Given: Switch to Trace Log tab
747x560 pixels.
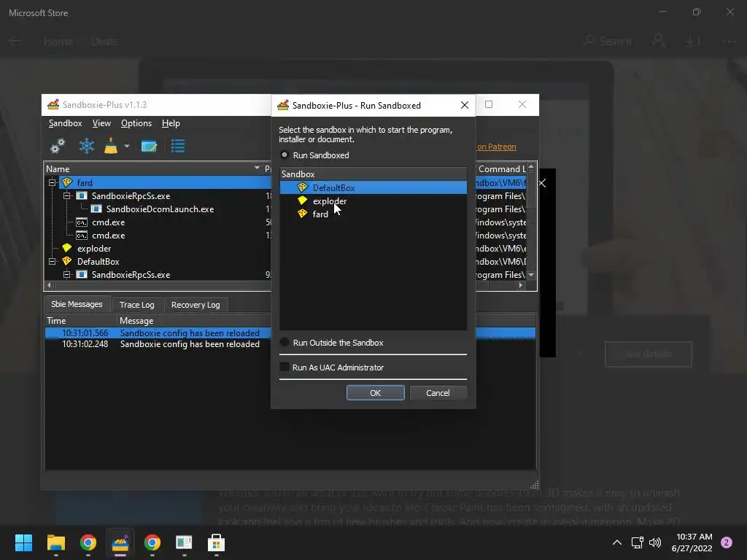Looking at the screenshot, I should (136, 305).
